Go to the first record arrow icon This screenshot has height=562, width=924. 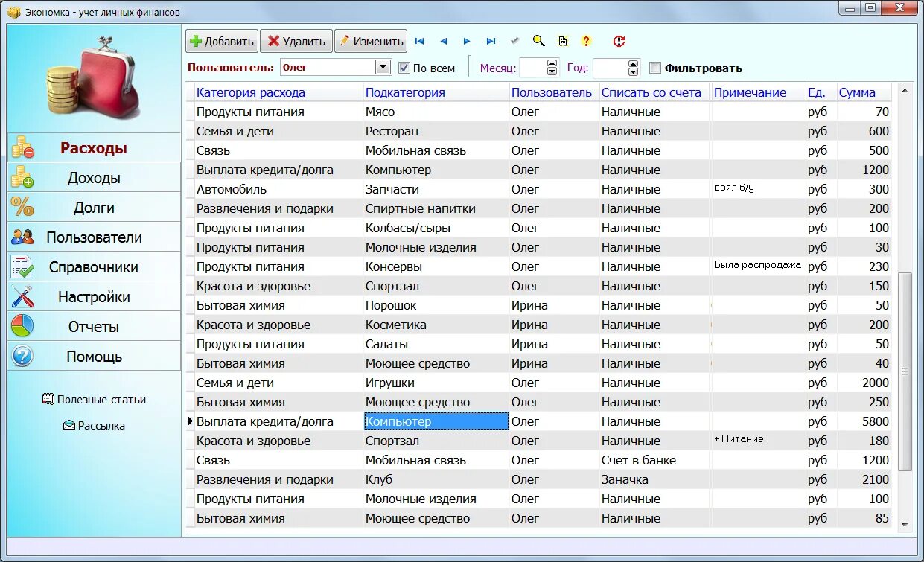pos(419,42)
